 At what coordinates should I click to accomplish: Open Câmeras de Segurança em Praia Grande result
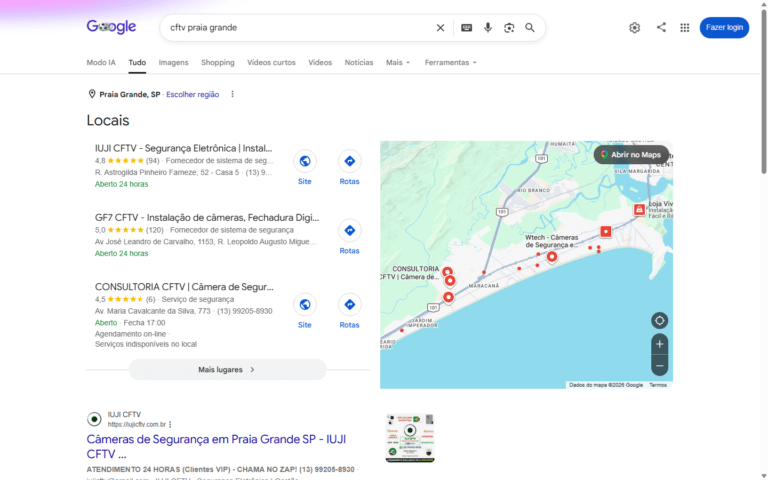(x=216, y=446)
